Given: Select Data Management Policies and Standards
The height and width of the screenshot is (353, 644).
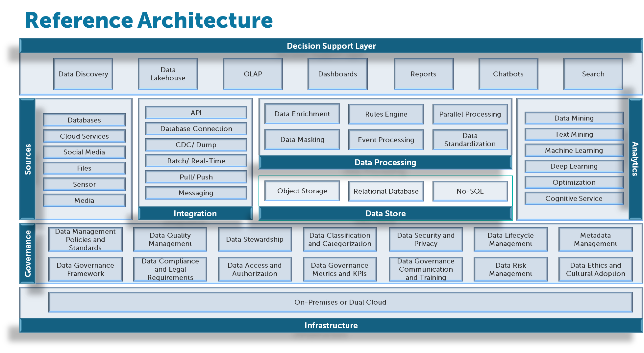Looking at the screenshot, I should (86, 239).
